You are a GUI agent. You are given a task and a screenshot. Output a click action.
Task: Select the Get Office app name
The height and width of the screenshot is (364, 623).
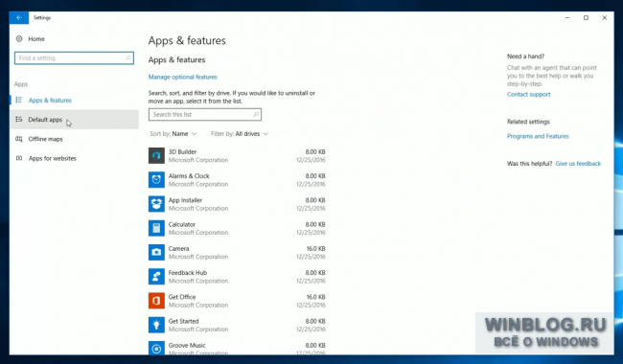[x=182, y=297]
